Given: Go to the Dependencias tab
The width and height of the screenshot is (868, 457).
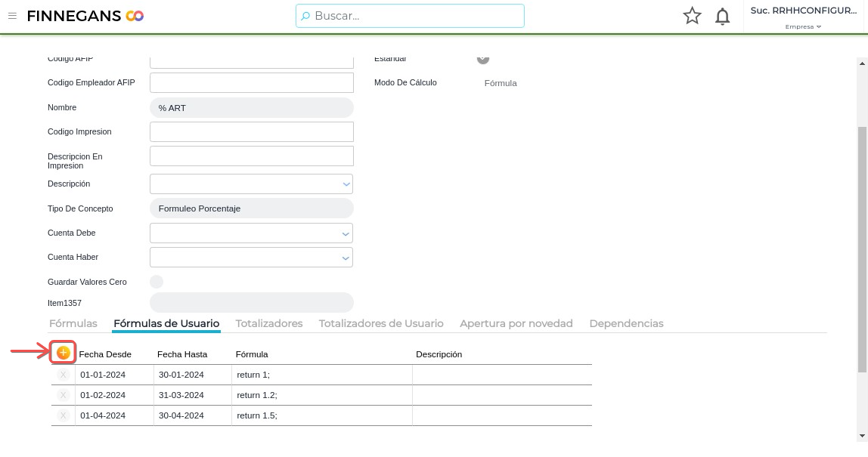Looking at the screenshot, I should [626, 323].
